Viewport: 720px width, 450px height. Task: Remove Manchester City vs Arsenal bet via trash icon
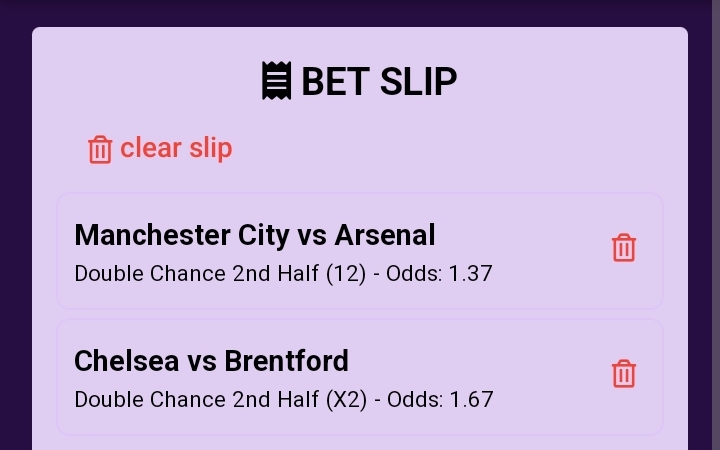point(624,248)
